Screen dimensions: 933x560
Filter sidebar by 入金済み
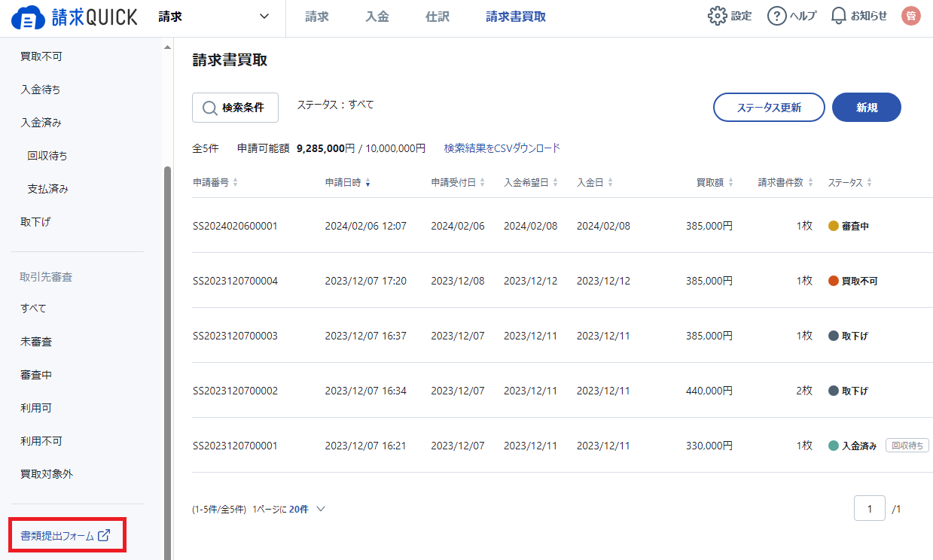pyautogui.click(x=41, y=123)
